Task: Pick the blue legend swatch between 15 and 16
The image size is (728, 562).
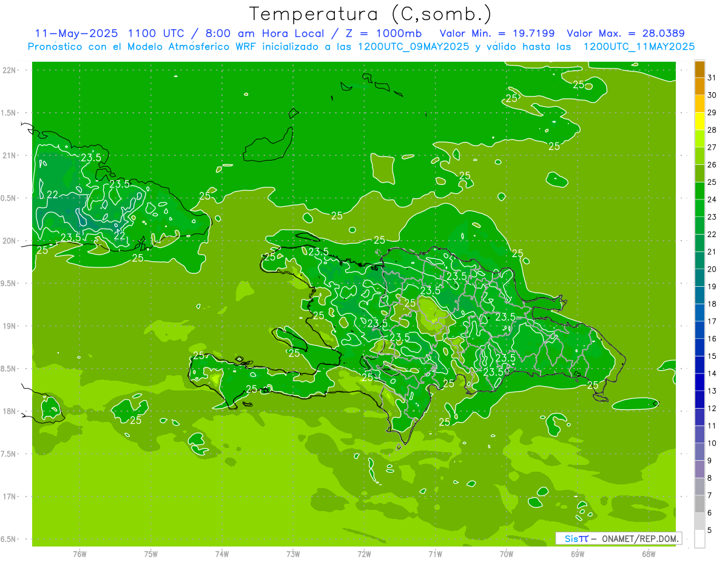Action: click(699, 347)
